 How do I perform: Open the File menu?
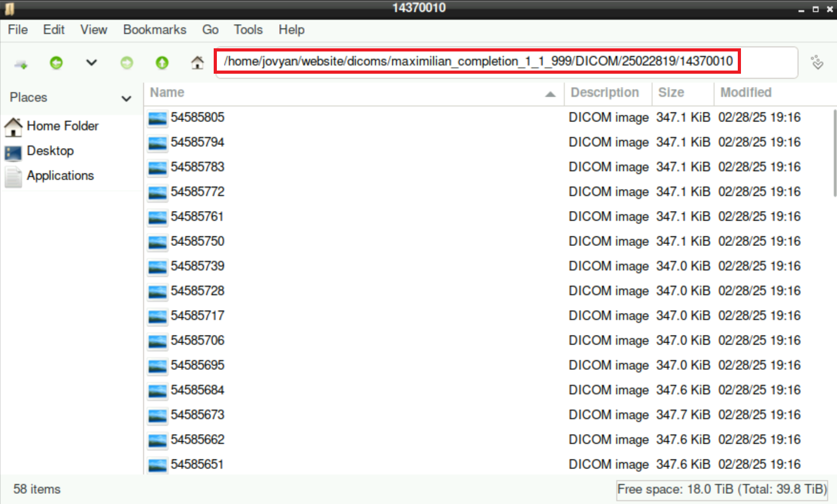[x=18, y=30]
